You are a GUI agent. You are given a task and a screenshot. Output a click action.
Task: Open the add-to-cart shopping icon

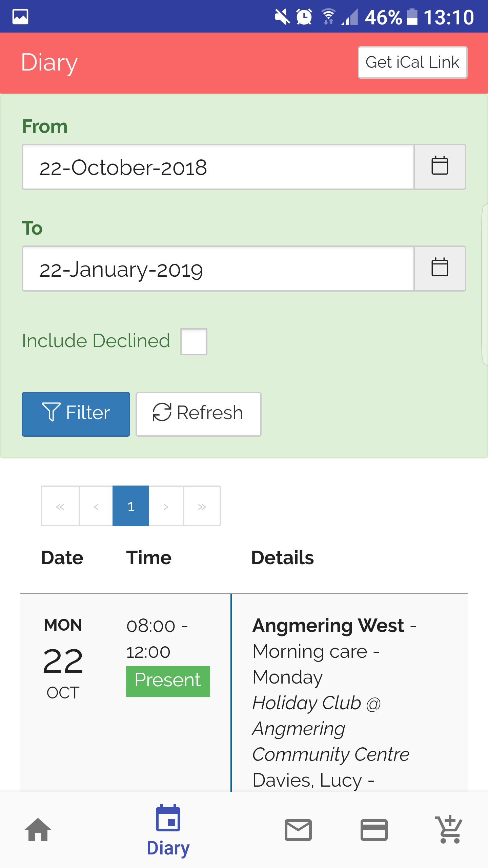pos(449,830)
